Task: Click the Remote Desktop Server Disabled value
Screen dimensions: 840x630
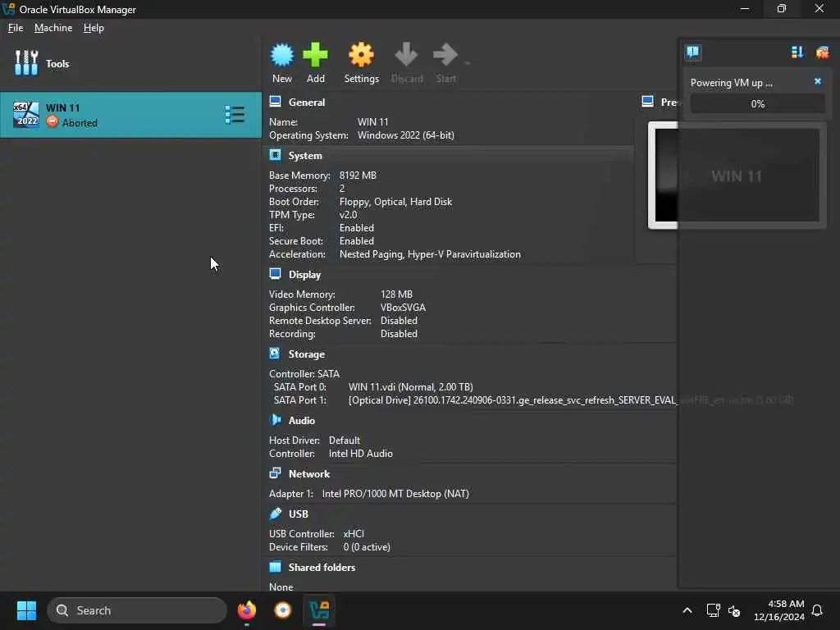Action: pyautogui.click(x=399, y=321)
